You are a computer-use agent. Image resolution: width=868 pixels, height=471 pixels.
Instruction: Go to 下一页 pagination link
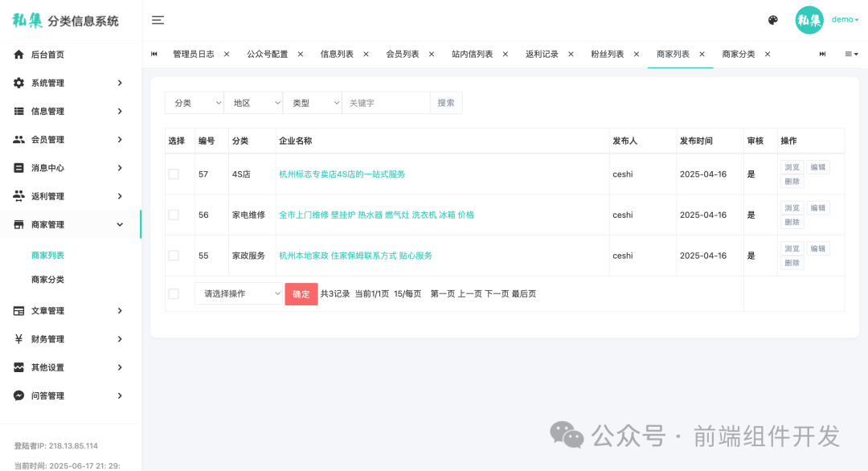(x=497, y=294)
